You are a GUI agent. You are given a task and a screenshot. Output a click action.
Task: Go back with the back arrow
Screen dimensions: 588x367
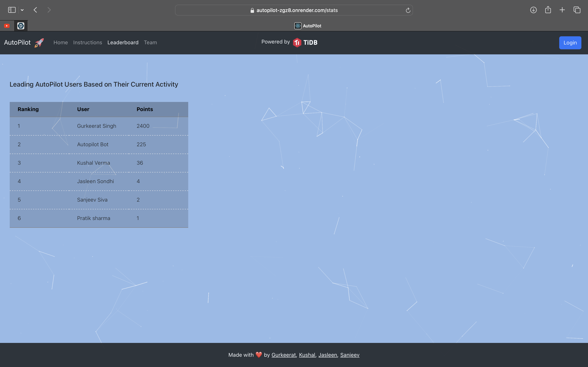[x=35, y=10]
